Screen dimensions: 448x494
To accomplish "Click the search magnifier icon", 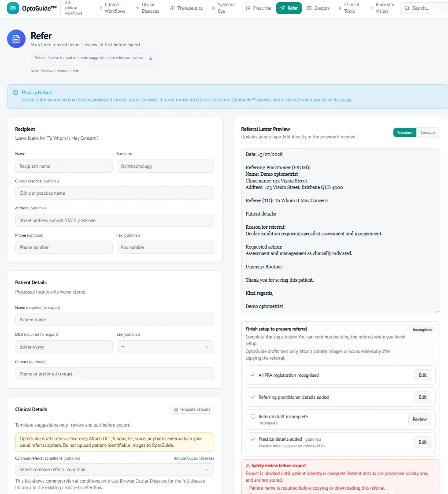I will point(407,8).
